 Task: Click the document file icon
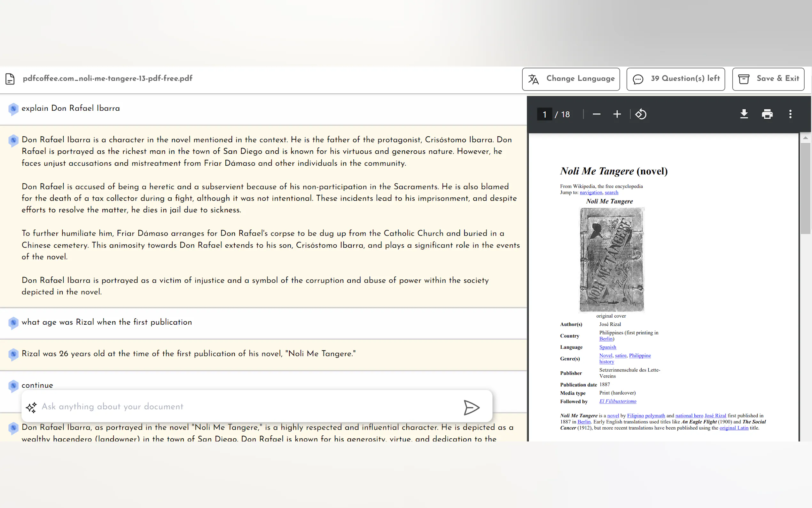click(x=10, y=79)
